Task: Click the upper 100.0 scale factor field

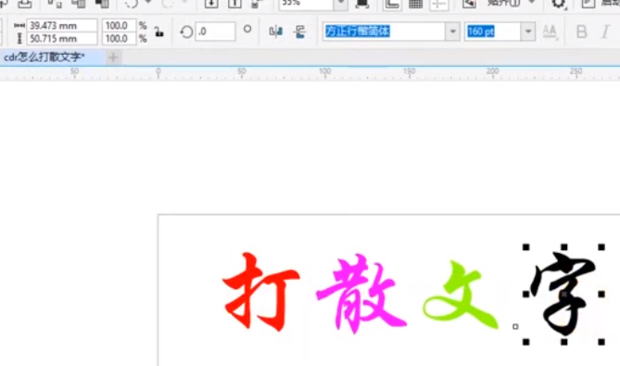Action: [x=119, y=25]
